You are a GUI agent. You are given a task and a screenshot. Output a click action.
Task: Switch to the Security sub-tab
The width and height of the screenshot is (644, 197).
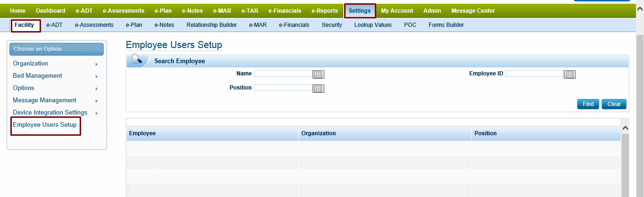point(332,25)
